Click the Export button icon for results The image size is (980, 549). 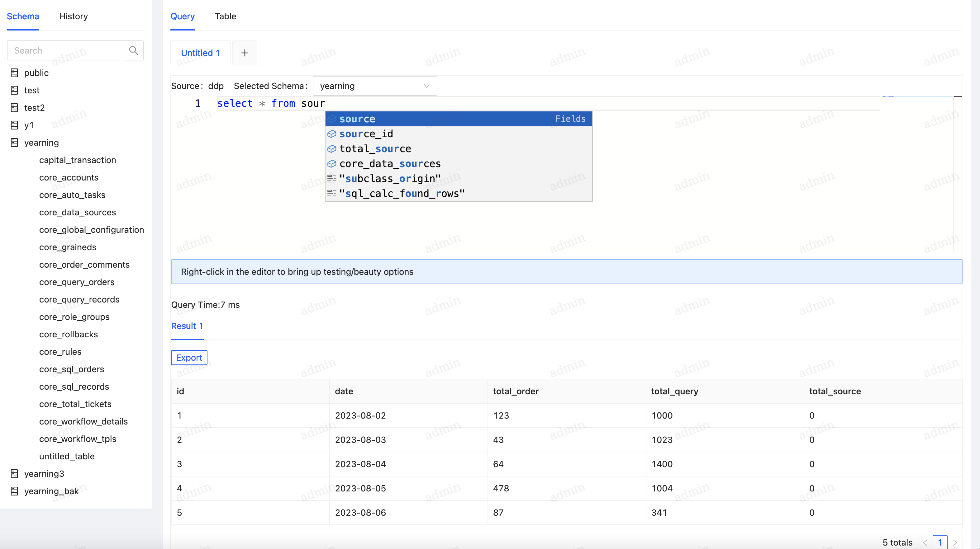(189, 357)
